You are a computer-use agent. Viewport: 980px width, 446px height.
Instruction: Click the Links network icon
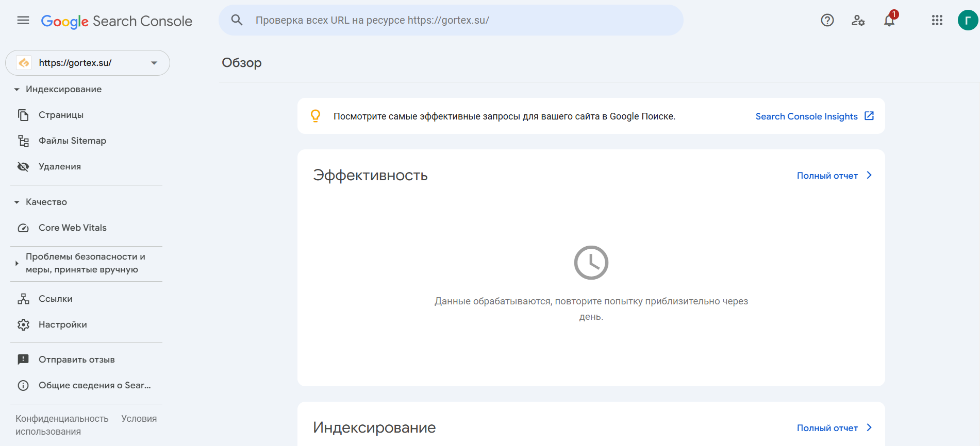(23, 299)
